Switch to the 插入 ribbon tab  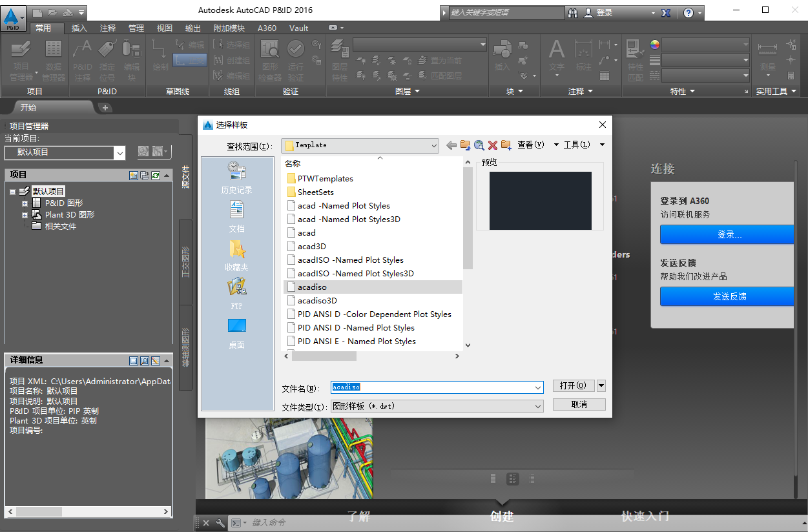click(x=79, y=28)
